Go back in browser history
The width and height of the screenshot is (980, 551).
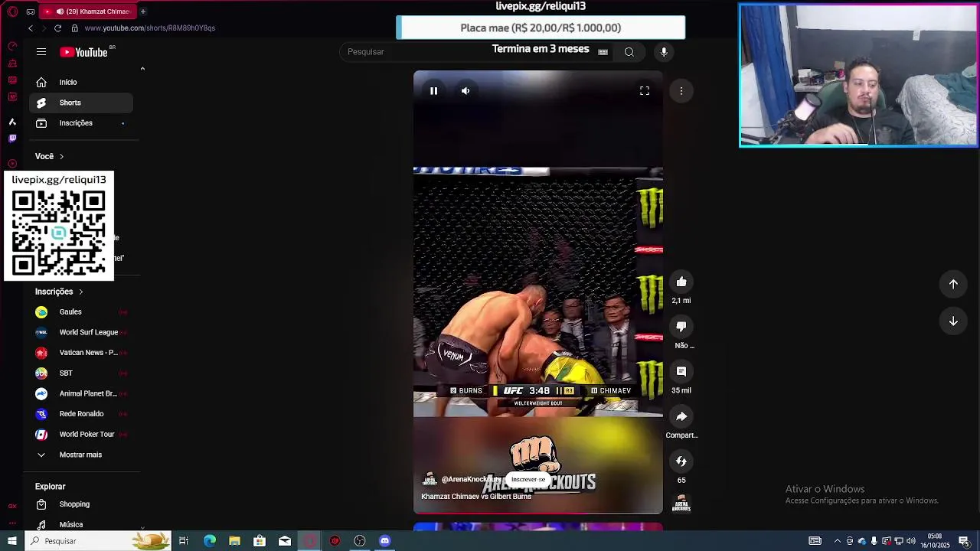tap(31, 28)
